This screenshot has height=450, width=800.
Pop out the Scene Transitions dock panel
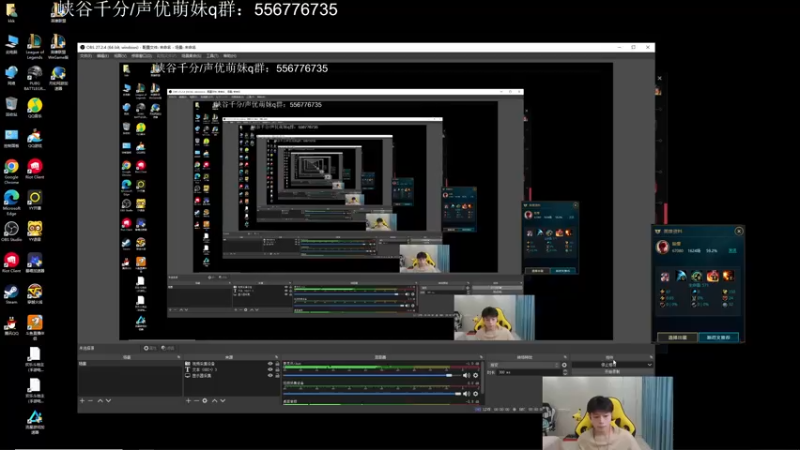pos(565,357)
